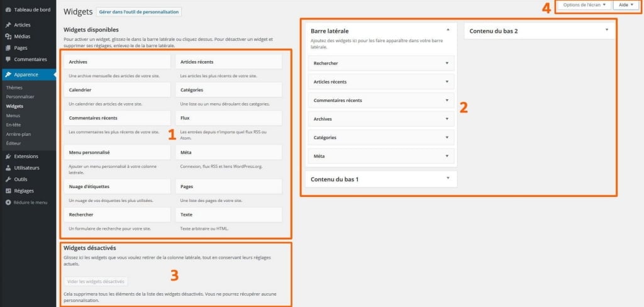This screenshot has width=644, height=307.
Task: Click the Réduire le menu collapse icon
Action: point(8,203)
